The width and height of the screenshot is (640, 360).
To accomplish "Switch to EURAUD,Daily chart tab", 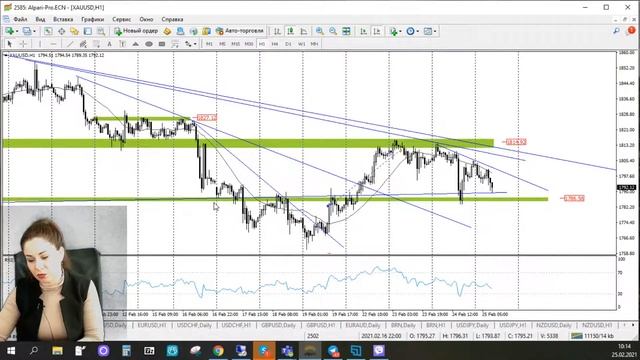I will (x=362, y=325).
